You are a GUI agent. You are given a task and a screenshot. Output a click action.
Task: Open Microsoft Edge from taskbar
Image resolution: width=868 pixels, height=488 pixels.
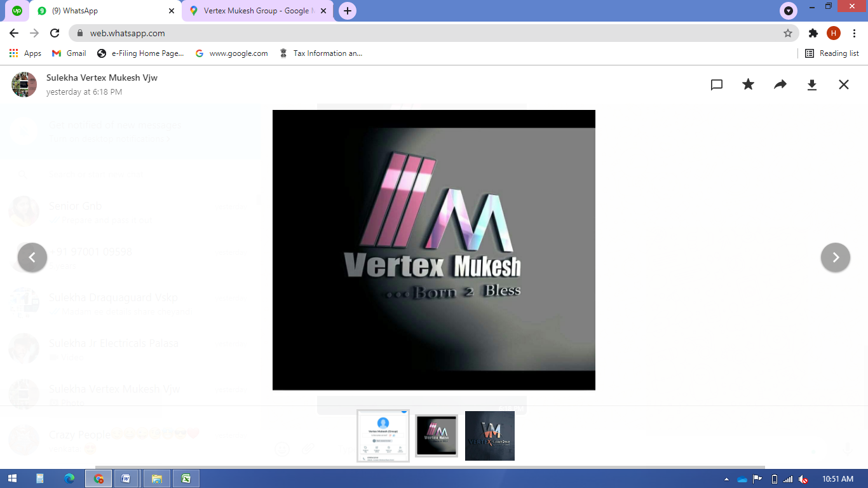pos(69,478)
